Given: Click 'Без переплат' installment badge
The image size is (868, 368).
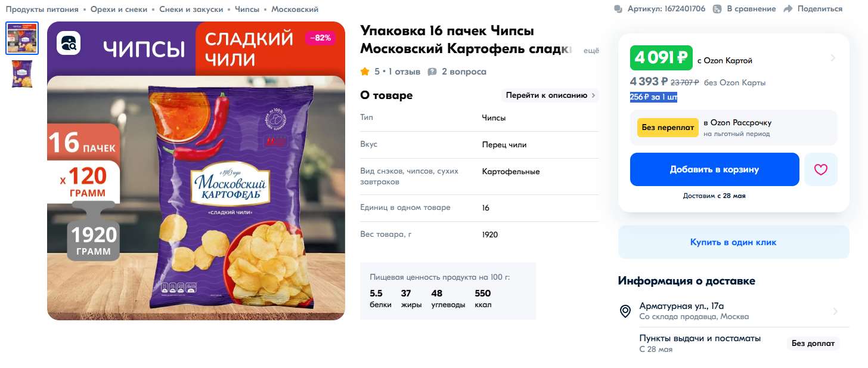Looking at the screenshot, I should coord(668,128).
